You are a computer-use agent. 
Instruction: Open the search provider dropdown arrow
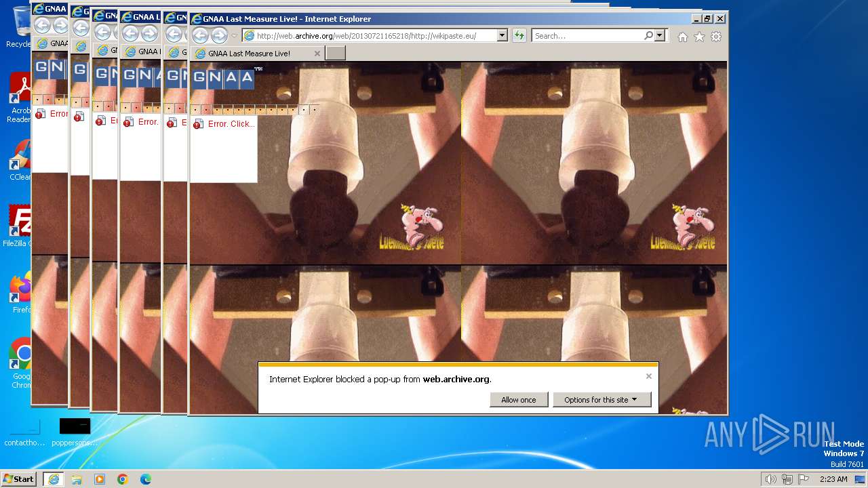660,36
